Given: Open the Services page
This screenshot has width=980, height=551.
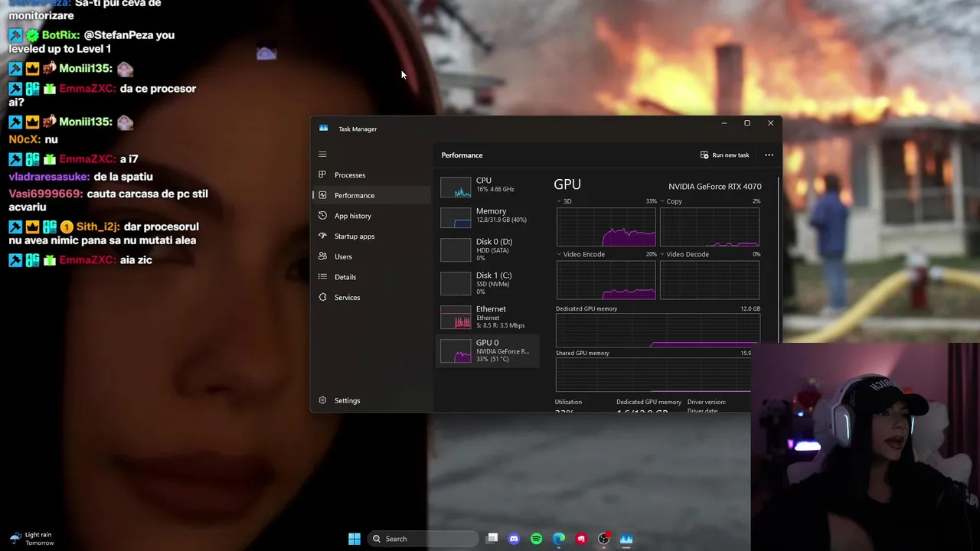Looking at the screenshot, I should 371,298.
